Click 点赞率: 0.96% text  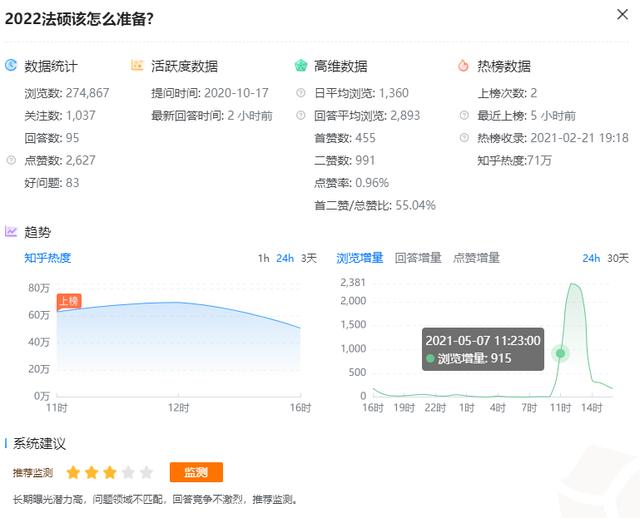[351, 183]
